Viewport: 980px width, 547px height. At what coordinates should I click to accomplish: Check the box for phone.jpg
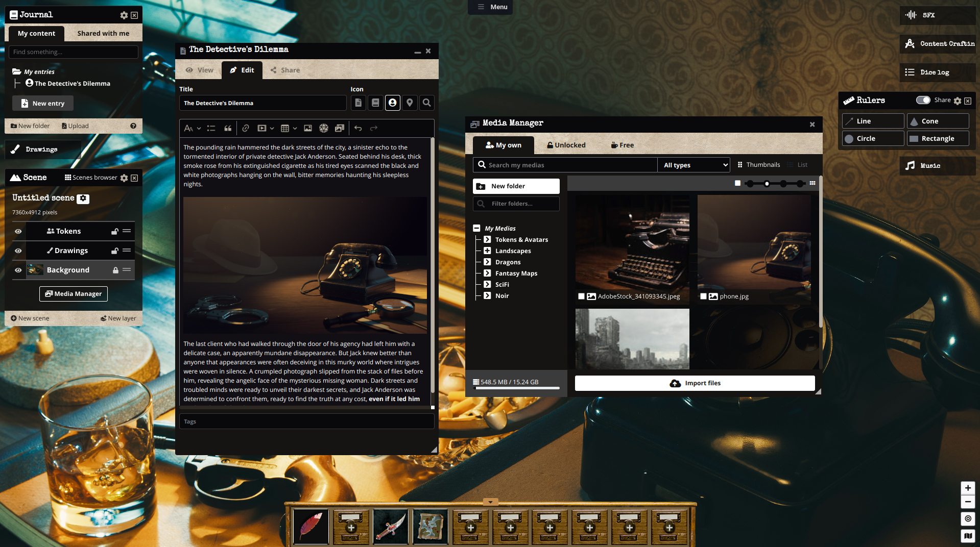(703, 296)
